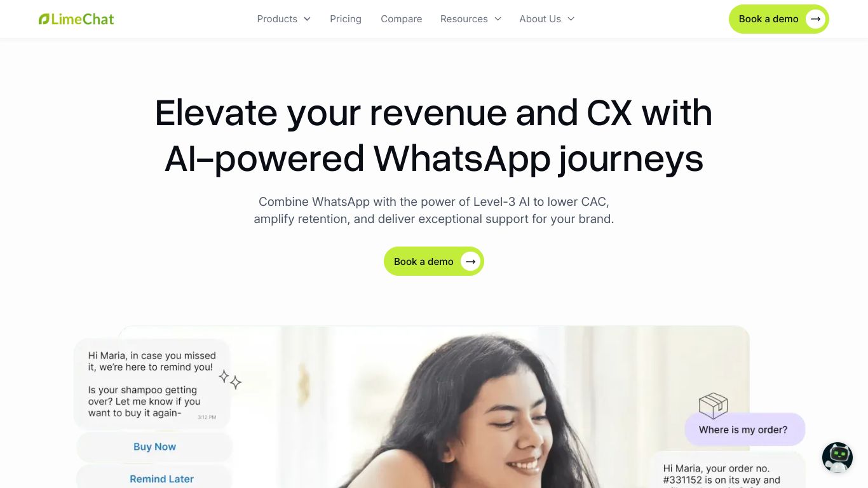The image size is (868, 488).
Task: Expand the Products dropdown chevron
Action: coord(307,19)
